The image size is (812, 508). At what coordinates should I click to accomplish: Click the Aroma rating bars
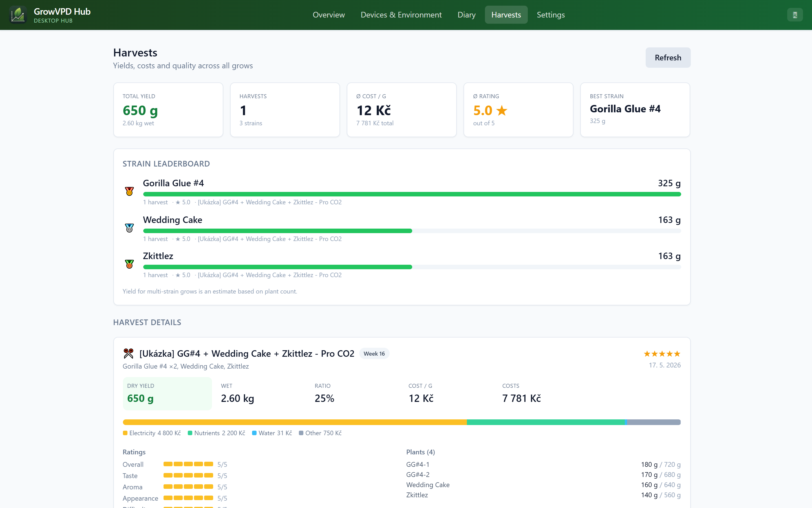pyautogui.click(x=188, y=487)
